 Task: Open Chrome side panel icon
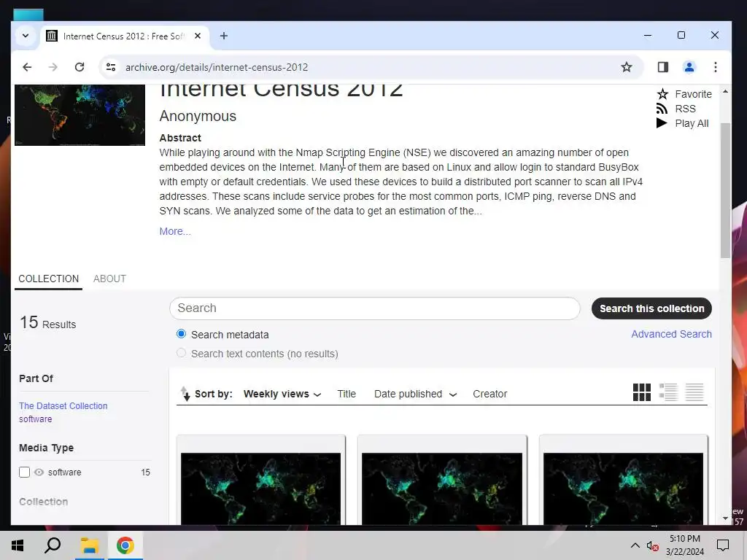point(662,67)
